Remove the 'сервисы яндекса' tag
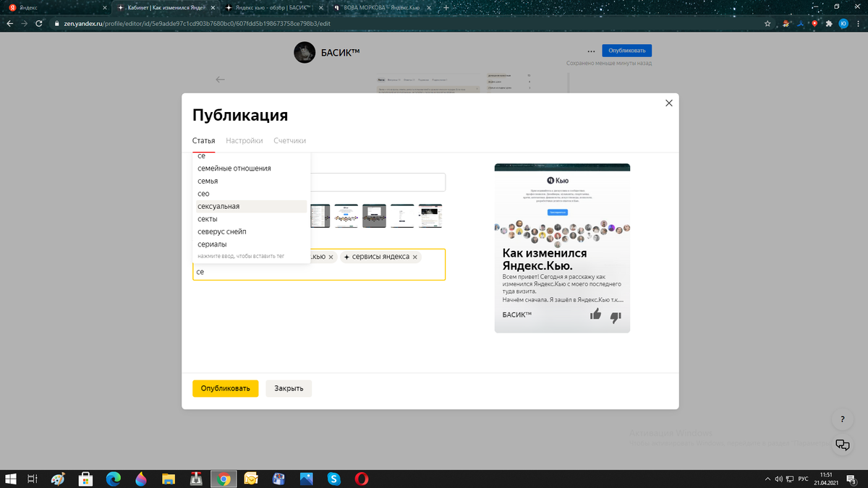The height and width of the screenshot is (488, 868). [415, 257]
